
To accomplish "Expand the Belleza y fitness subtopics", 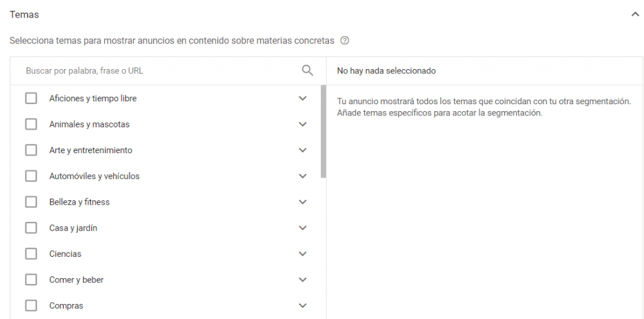I will click(x=303, y=202).
